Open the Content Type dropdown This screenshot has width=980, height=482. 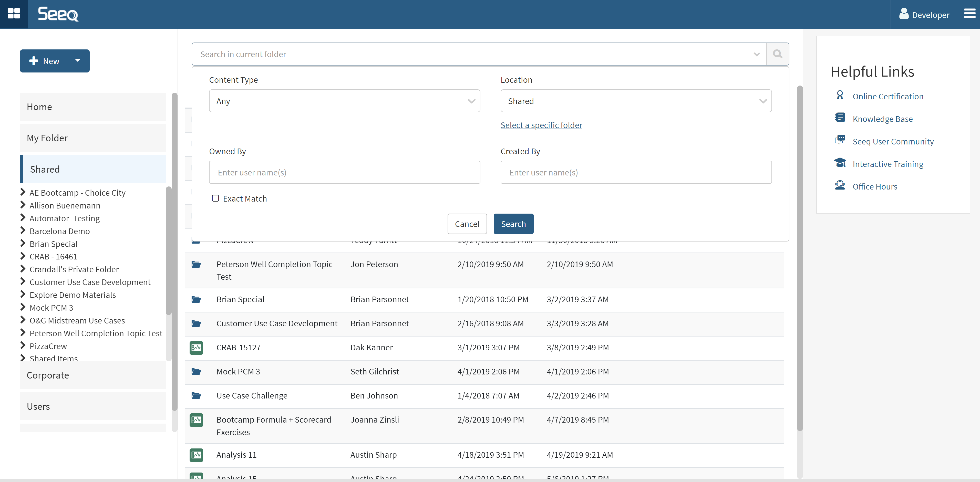click(344, 101)
